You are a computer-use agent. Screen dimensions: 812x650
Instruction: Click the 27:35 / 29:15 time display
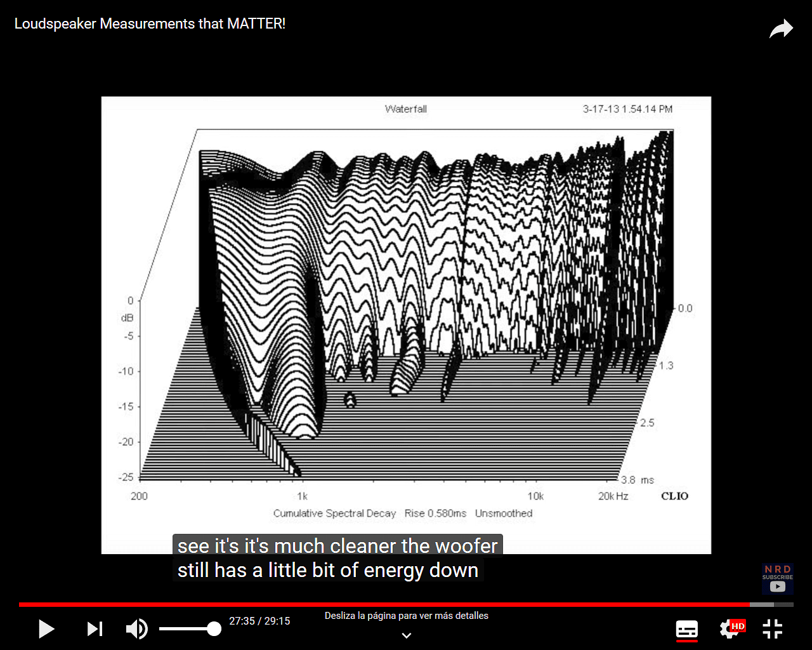[x=259, y=621]
